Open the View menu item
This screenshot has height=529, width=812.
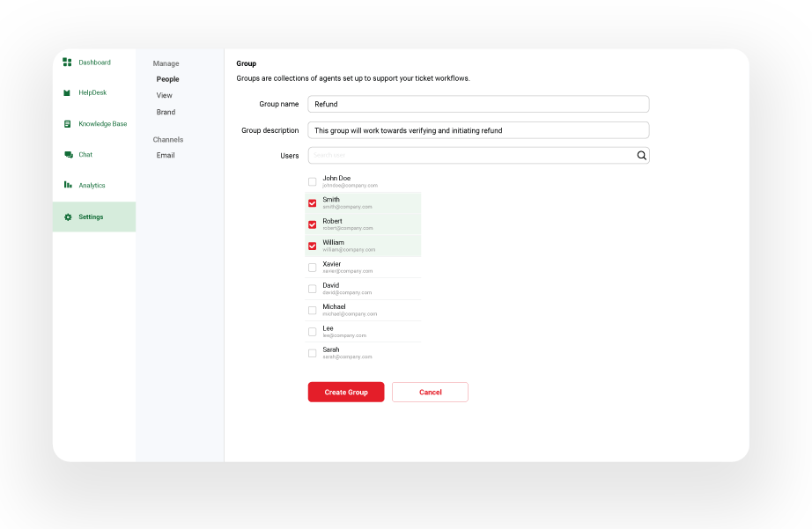coord(165,95)
